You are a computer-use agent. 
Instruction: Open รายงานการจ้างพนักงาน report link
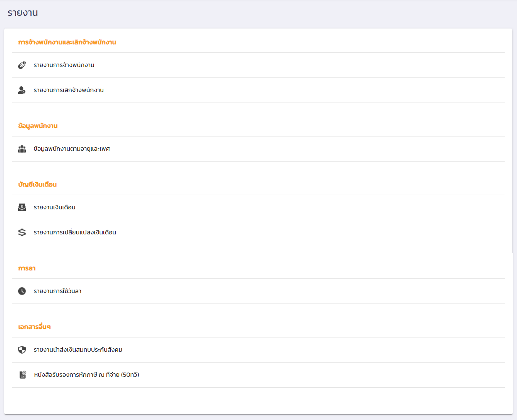[64, 65]
